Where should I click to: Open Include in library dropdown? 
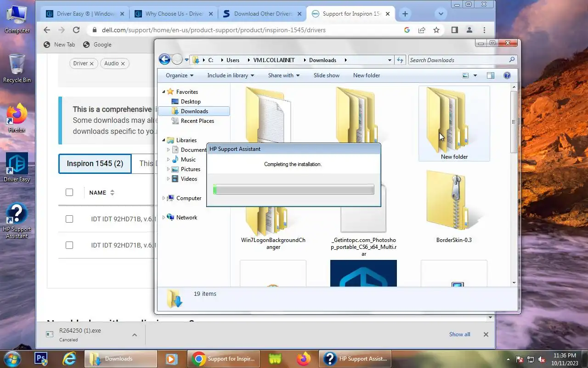coord(231,75)
